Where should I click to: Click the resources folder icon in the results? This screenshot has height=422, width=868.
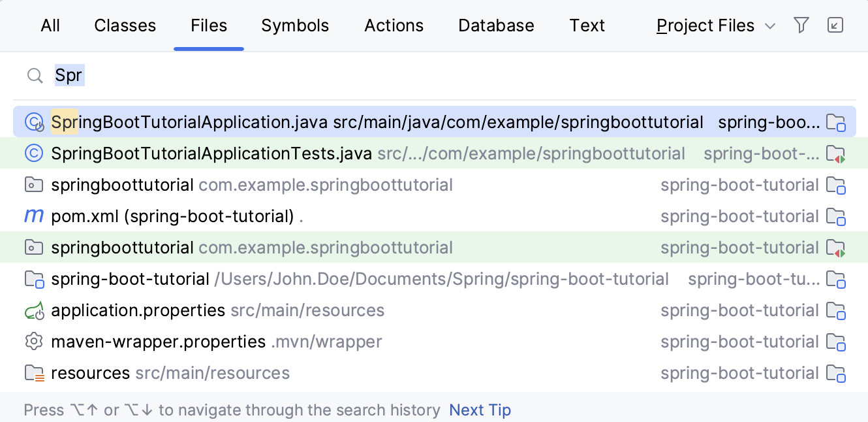tap(33, 372)
